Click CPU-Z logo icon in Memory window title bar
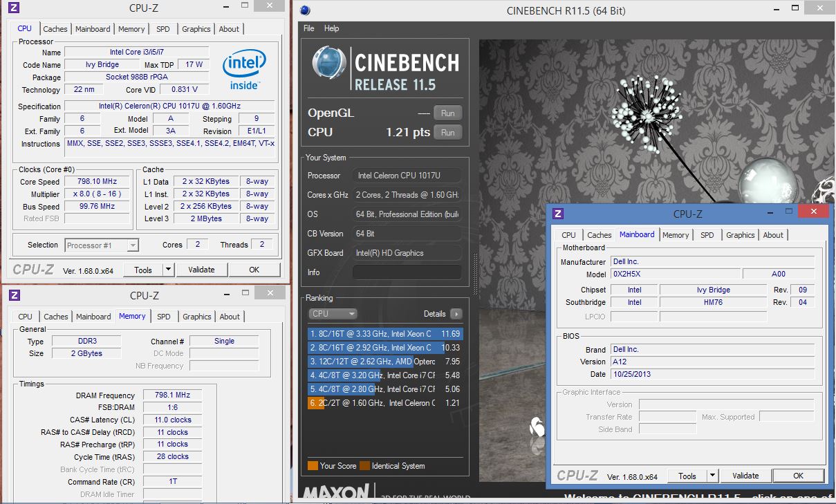 [x=14, y=295]
